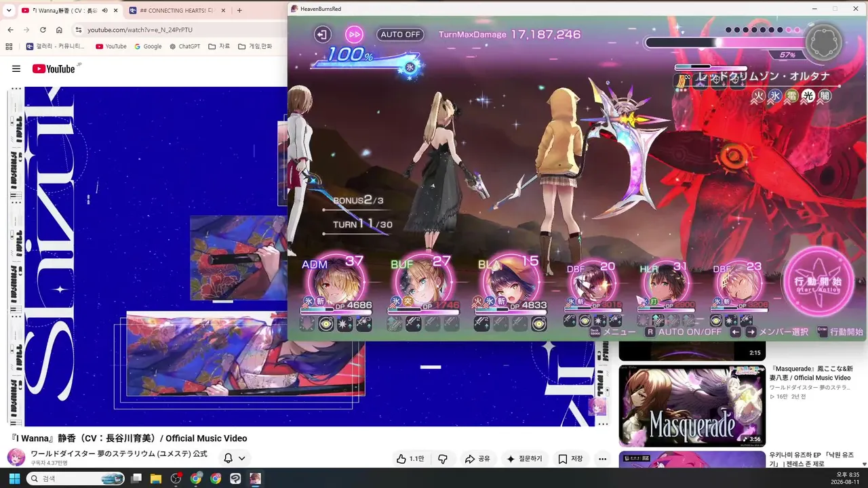868x488 pixels.
Task: Close the CONNECTING HEARTS tab
Action: click(223, 10)
